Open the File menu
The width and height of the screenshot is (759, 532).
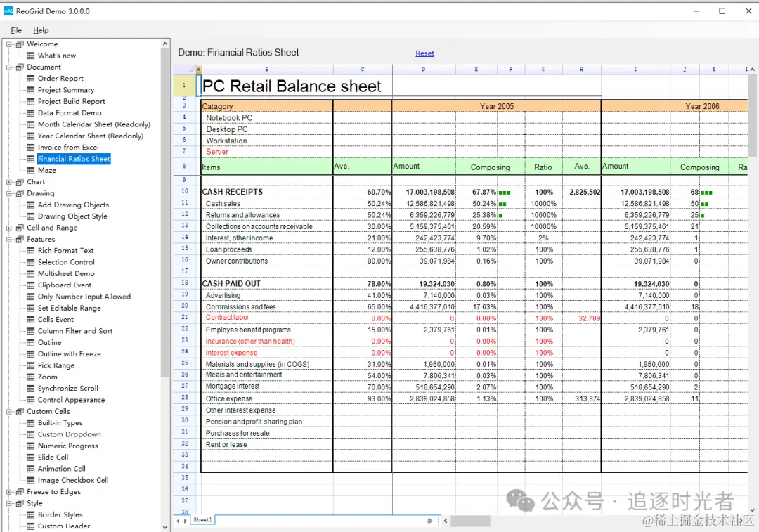tap(16, 30)
